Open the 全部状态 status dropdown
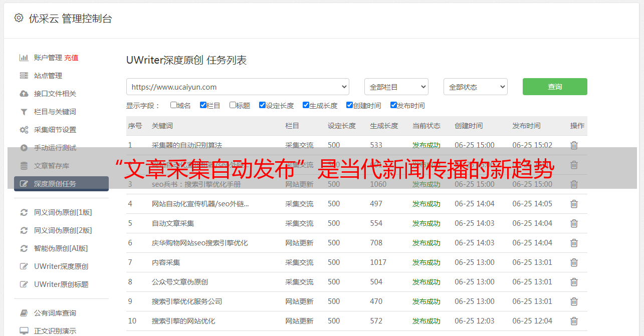Screen dimensions: 644x336 click(x=475, y=87)
